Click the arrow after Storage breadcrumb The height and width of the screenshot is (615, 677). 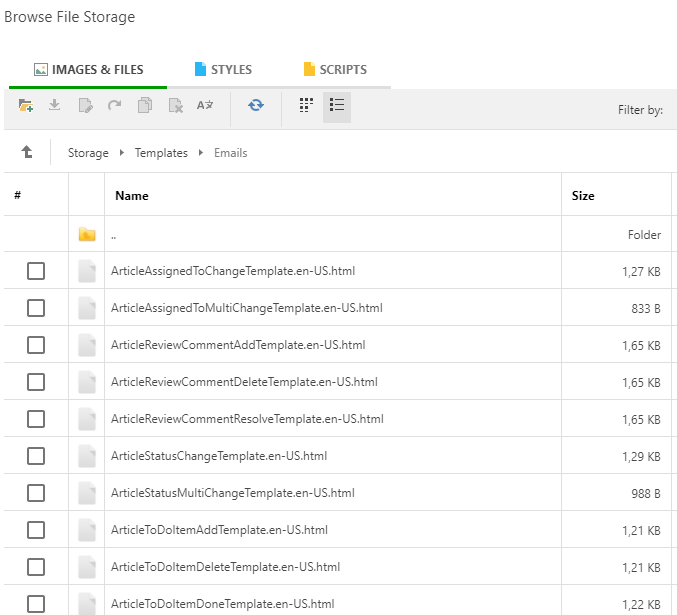[122, 152]
